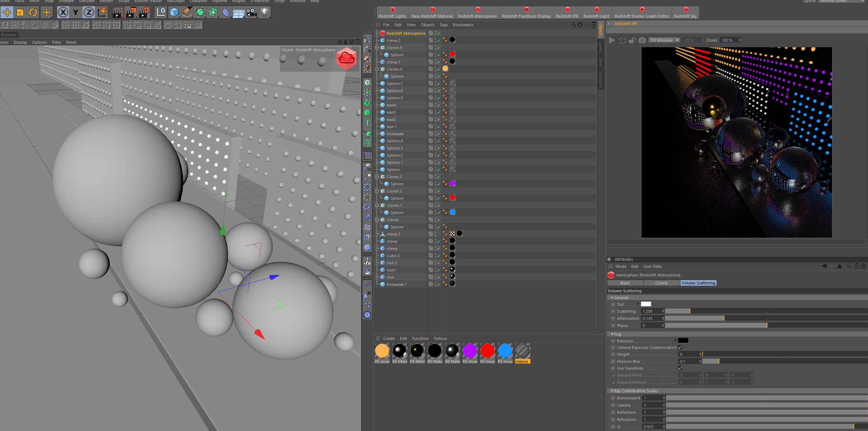
Task: Collapse the Cloner.4 tree node
Action: pos(377,69)
